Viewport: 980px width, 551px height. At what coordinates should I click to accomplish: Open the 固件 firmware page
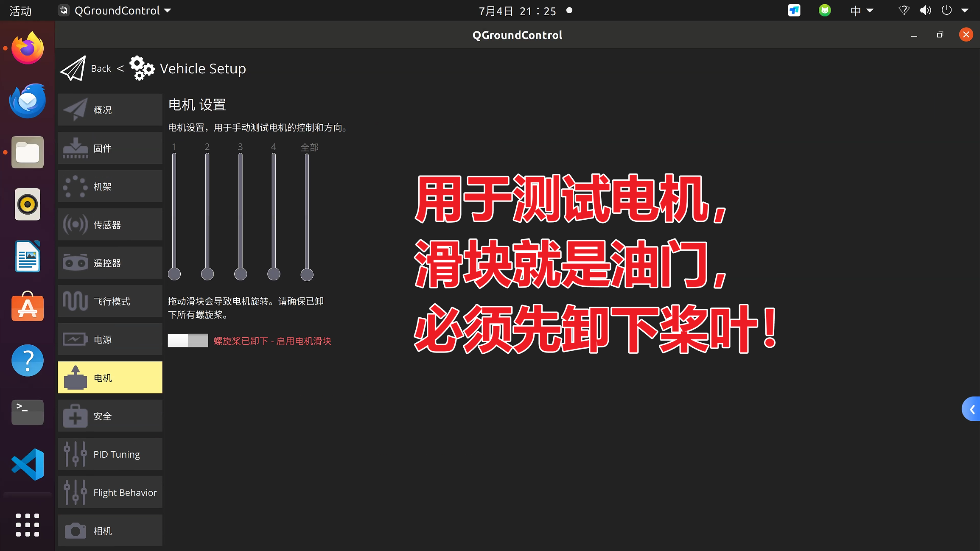(110, 148)
